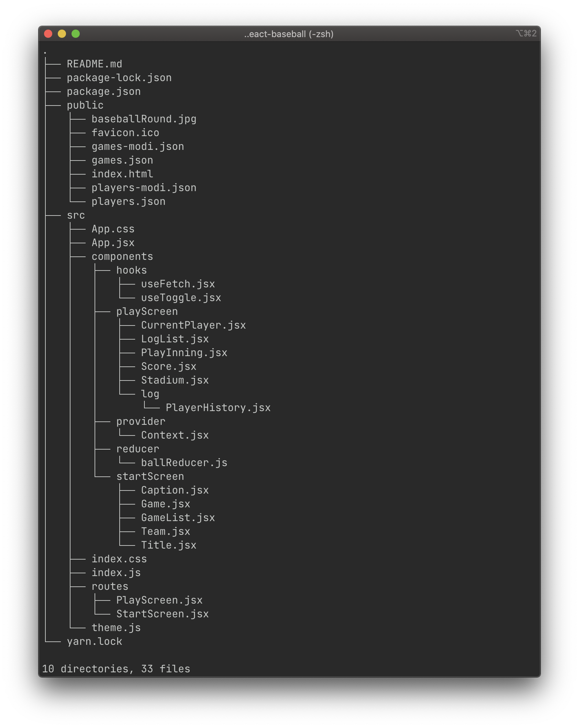Click the src directory entry
This screenshot has height=728, width=579.
pyautogui.click(x=76, y=215)
